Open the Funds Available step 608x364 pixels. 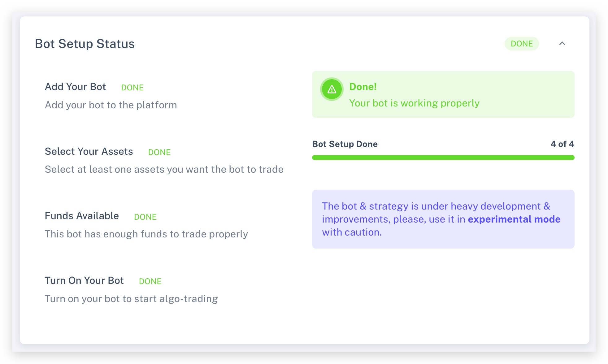click(82, 216)
